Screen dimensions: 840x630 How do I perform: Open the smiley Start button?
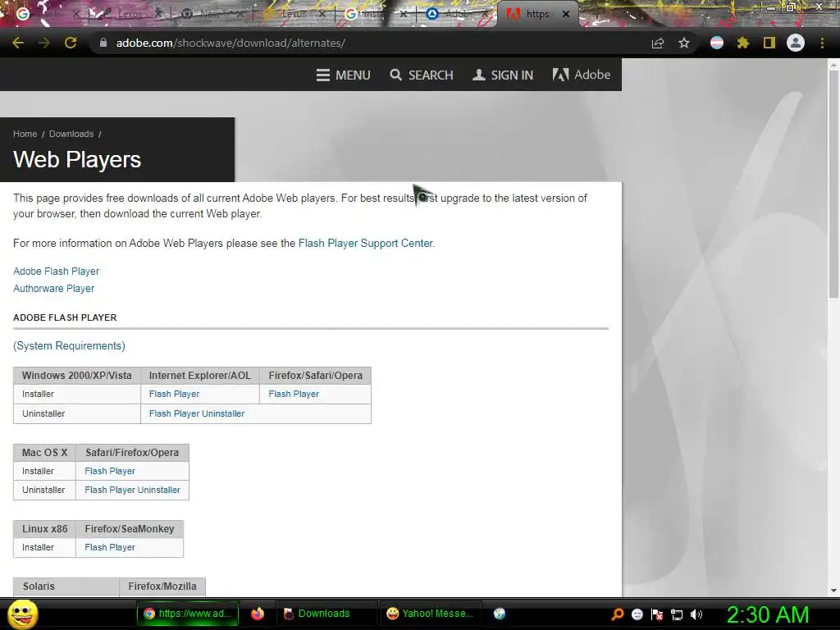(22, 614)
